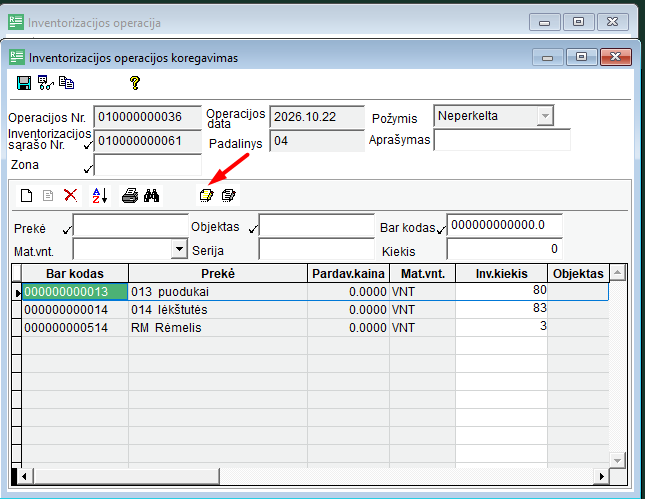Close the Inventorizacijos operacijos koregavimas window
The height and width of the screenshot is (499, 645).
[x=615, y=57]
